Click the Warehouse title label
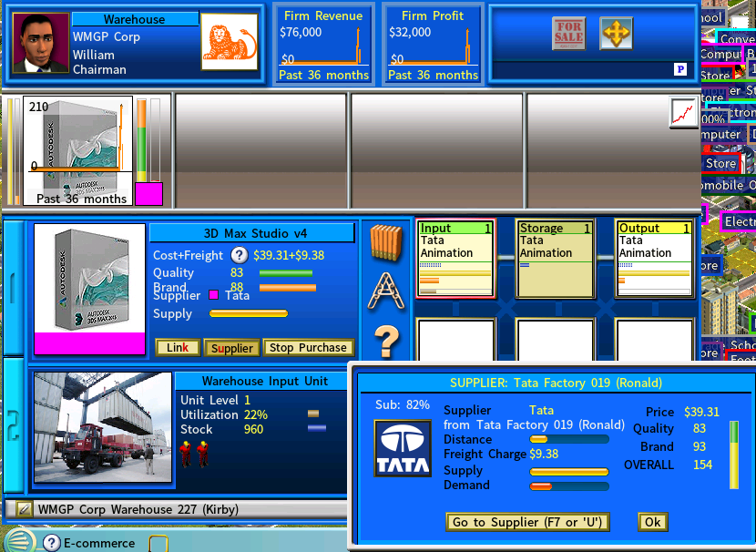The image size is (756, 552). [135, 19]
